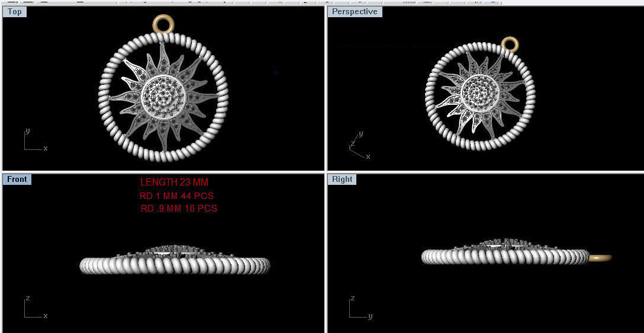Activate the Top viewport title label
This screenshot has width=644, height=333.
click(15, 11)
